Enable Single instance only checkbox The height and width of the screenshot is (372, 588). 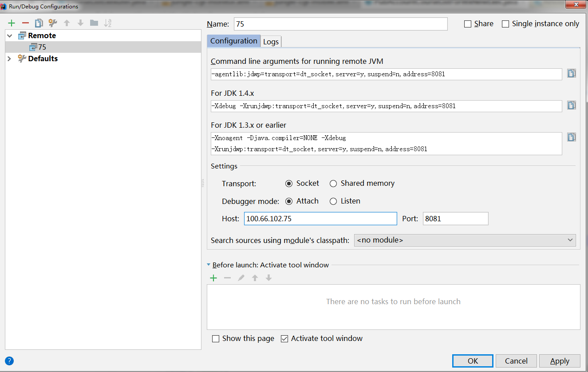(505, 24)
